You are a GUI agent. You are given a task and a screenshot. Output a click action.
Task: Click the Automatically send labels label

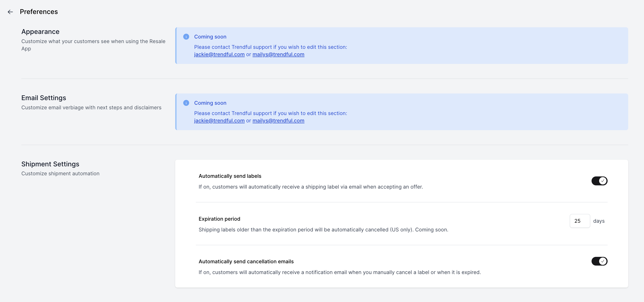click(x=230, y=176)
